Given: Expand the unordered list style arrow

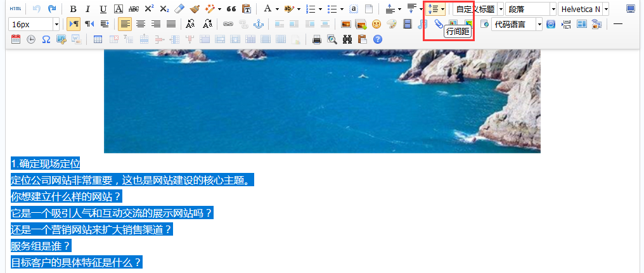Looking at the screenshot, I should click(x=342, y=9).
